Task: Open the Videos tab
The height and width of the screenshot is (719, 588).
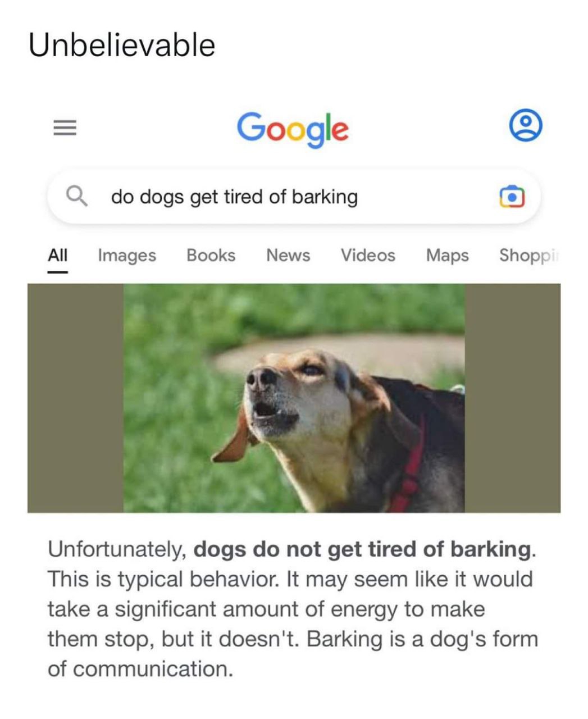Action: coord(368,256)
